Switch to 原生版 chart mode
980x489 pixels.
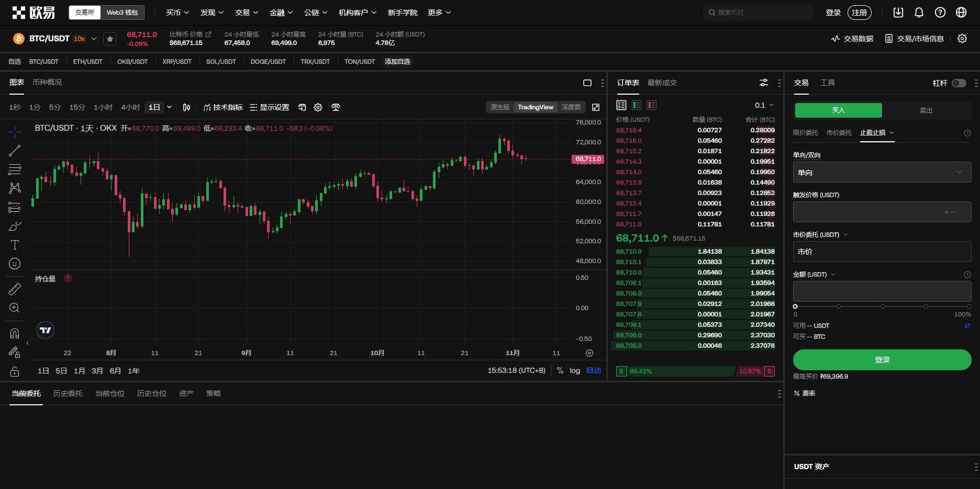pyautogui.click(x=500, y=107)
